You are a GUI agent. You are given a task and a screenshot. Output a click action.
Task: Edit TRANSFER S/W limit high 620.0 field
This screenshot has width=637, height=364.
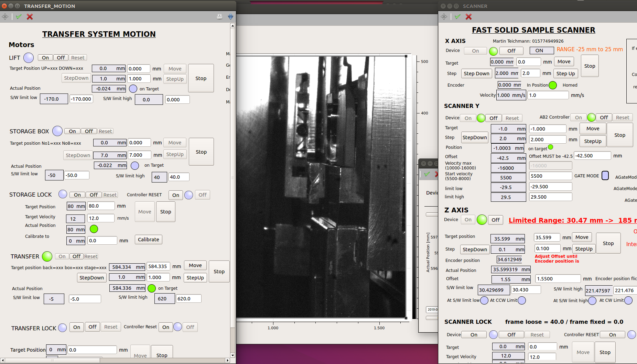click(188, 299)
